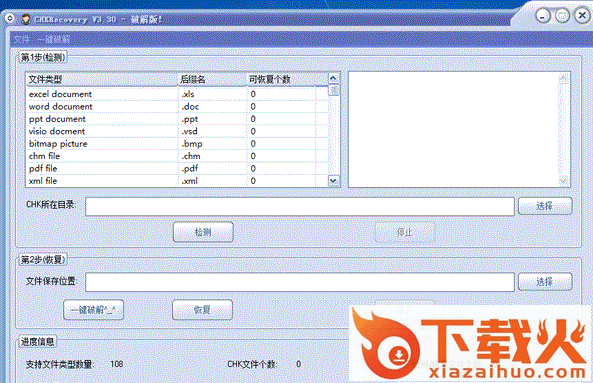
Task: Select the excel document row
Action: tap(177, 94)
